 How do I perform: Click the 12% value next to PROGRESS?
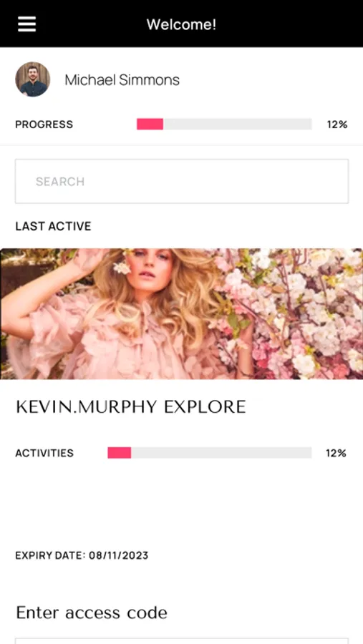pos(337,125)
